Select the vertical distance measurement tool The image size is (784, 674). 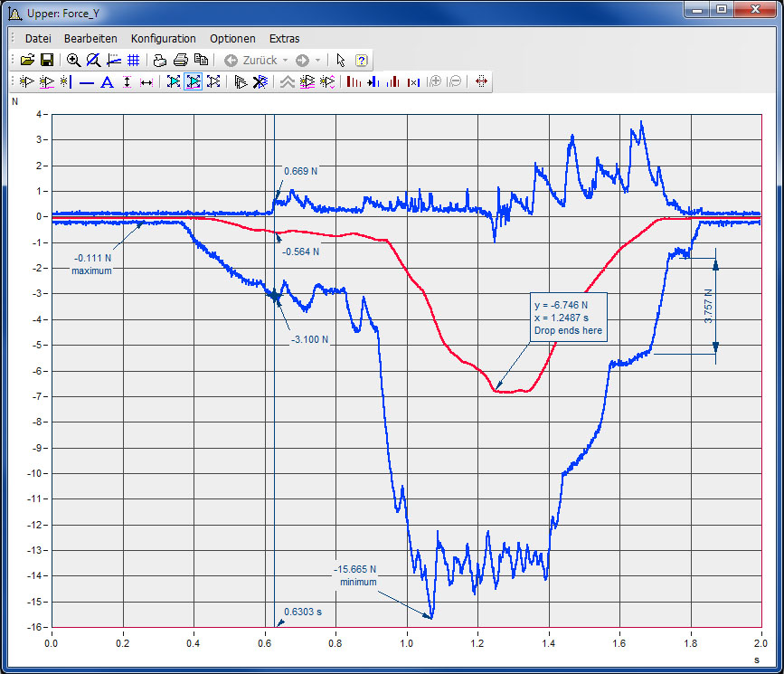click(127, 82)
